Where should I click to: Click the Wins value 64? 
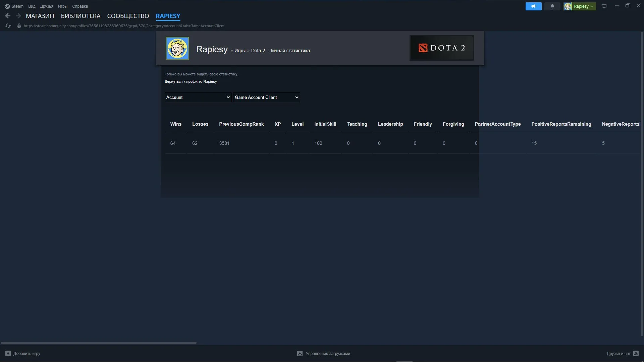pyautogui.click(x=173, y=143)
